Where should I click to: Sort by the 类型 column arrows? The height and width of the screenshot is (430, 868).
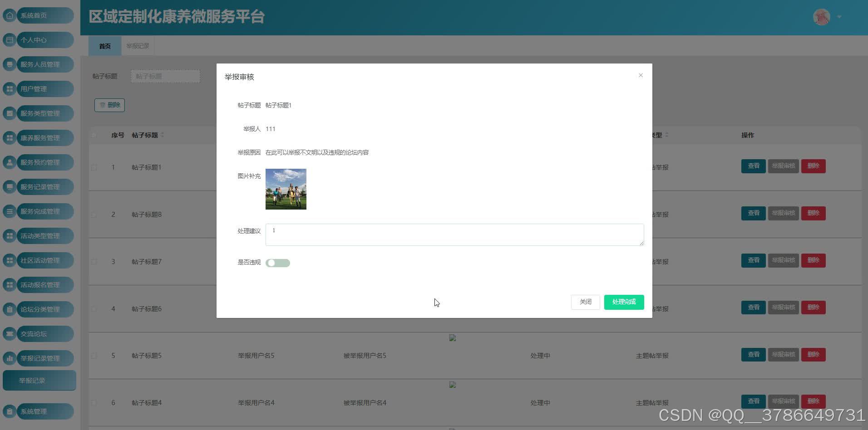click(x=666, y=135)
